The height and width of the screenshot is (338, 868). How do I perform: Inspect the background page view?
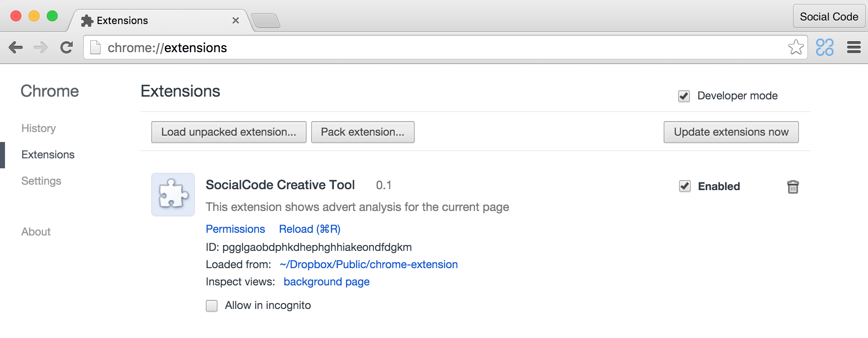click(x=326, y=282)
